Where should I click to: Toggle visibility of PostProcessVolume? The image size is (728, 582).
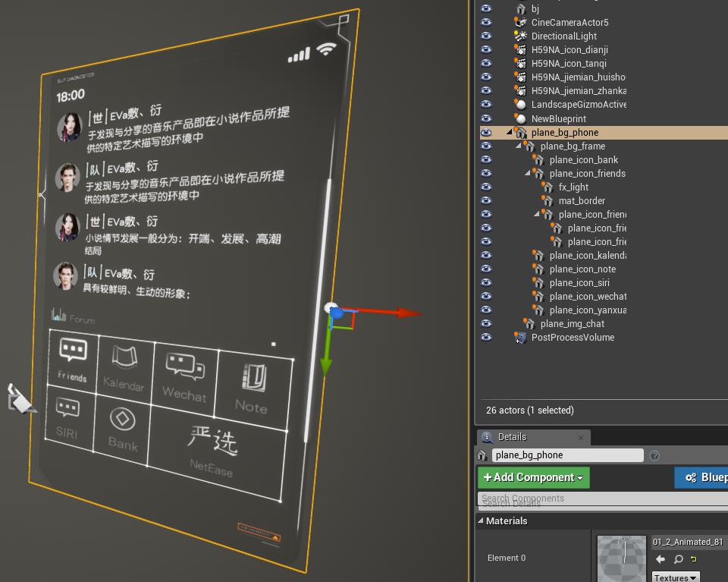[486, 338]
